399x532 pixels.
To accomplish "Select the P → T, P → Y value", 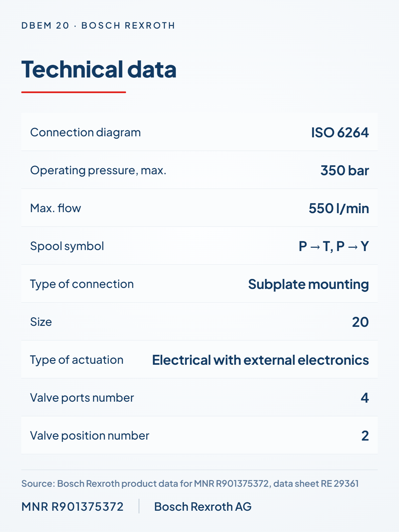I will [333, 246].
